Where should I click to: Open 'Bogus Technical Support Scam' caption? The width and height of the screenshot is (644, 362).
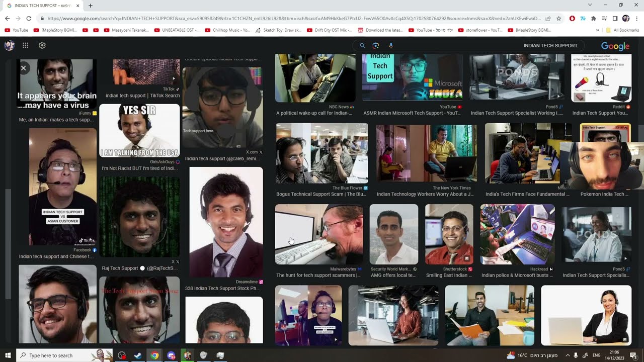point(321,194)
